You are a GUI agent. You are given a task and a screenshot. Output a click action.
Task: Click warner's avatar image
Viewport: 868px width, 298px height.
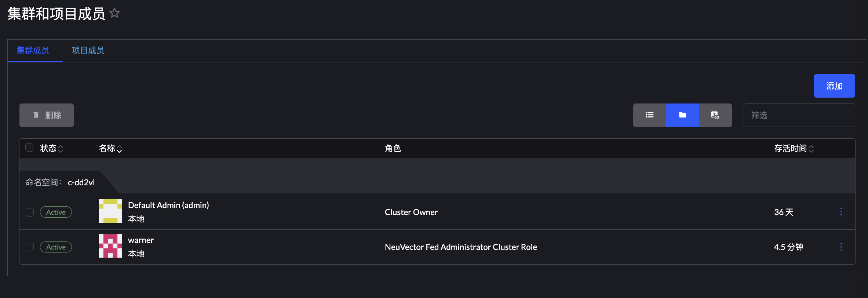110,246
